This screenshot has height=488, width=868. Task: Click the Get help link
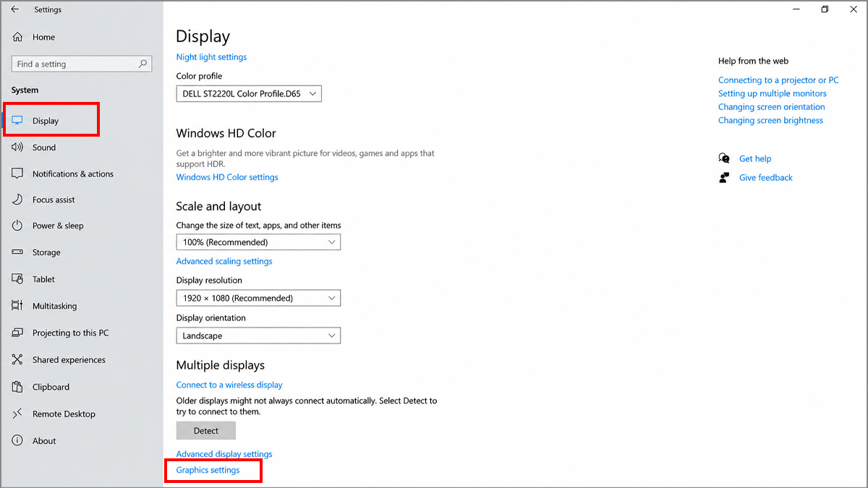[x=755, y=158]
